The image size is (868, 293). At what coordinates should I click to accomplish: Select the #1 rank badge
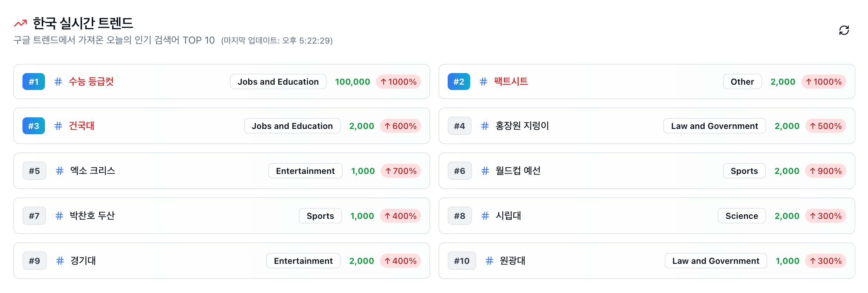point(33,82)
